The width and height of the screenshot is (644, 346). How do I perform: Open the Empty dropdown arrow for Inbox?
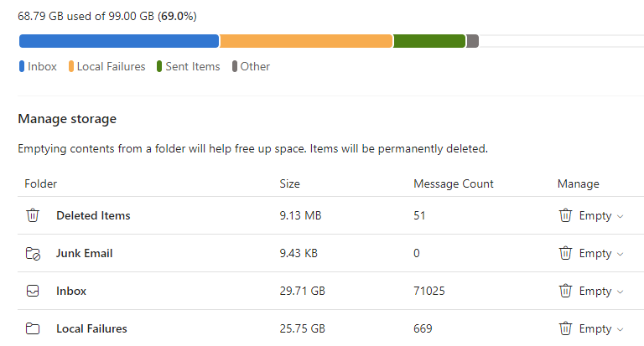point(621,292)
